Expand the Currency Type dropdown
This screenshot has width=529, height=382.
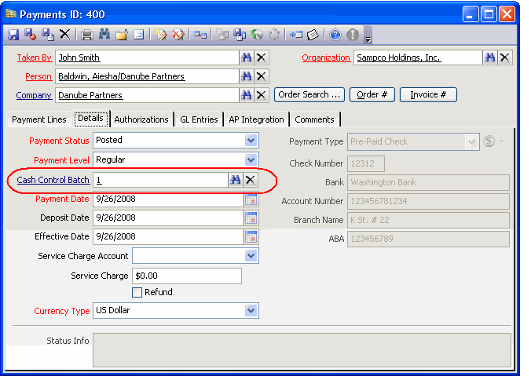pos(251,310)
